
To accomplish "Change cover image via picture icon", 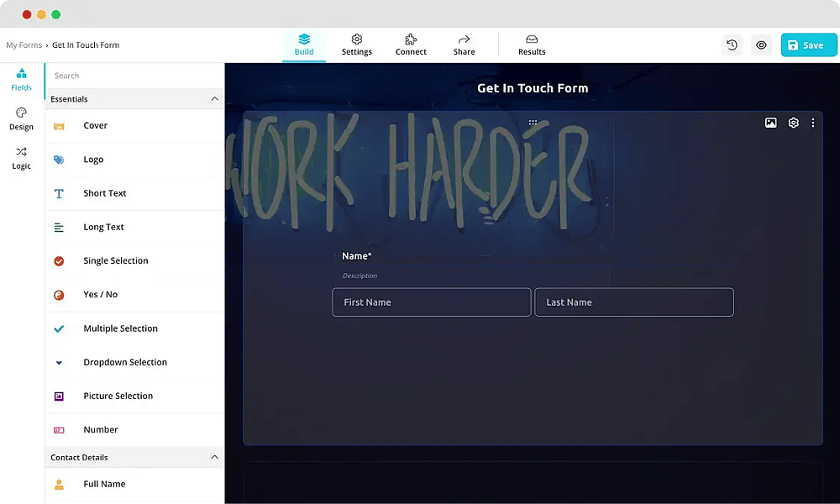I will pyautogui.click(x=770, y=123).
